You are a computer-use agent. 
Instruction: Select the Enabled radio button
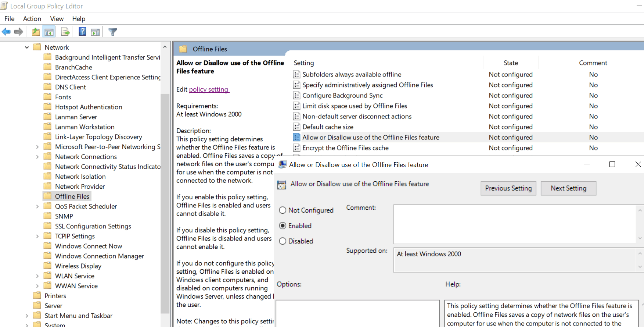pos(283,226)
